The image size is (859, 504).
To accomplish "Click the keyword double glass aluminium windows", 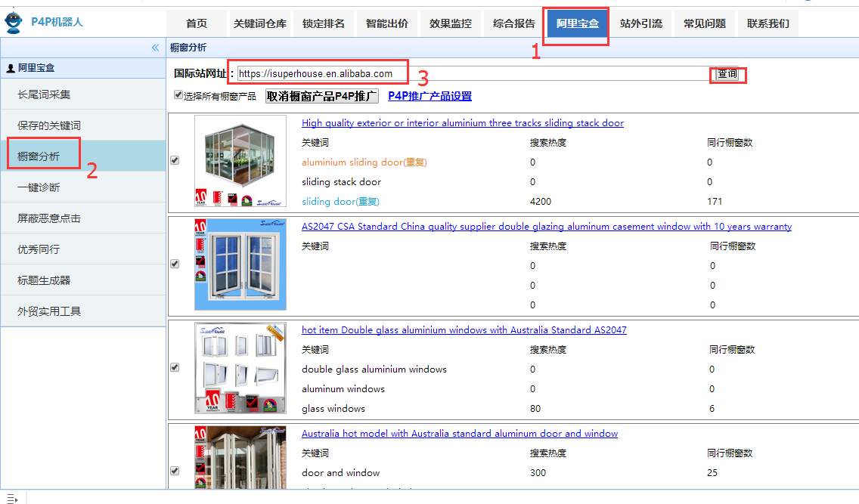I will coord(374,369).
